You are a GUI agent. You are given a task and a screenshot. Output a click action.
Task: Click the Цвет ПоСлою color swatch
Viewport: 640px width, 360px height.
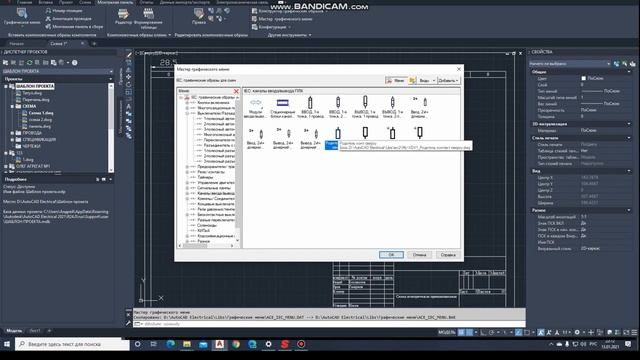pos(583,78)
